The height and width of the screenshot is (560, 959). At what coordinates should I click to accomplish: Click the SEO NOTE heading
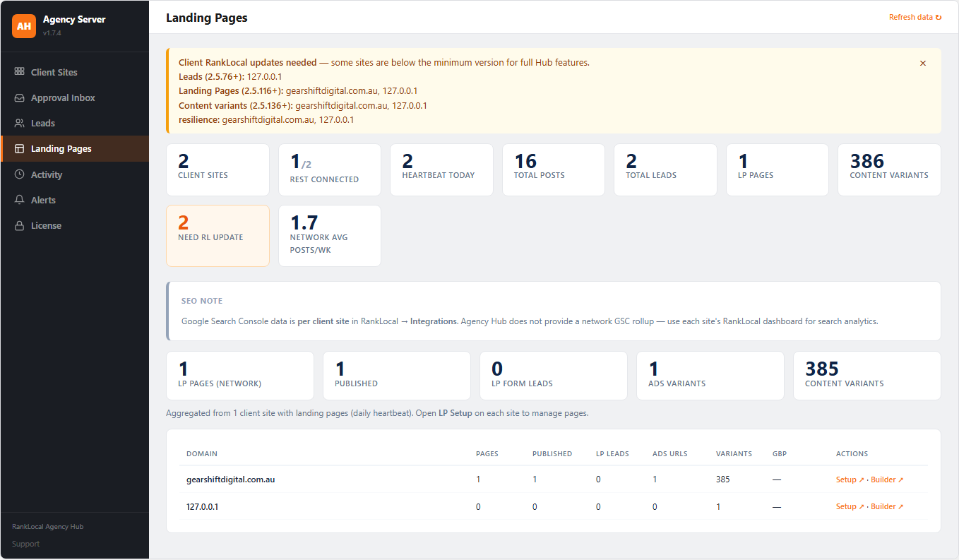(x=202, y=301)
